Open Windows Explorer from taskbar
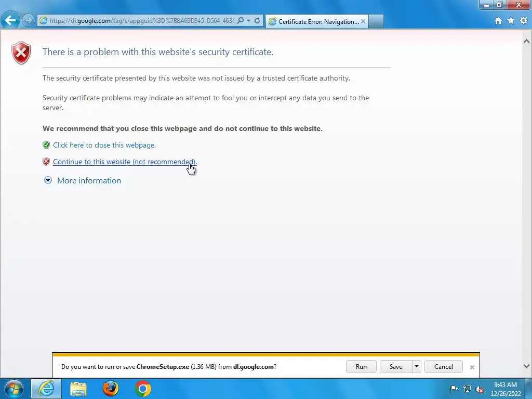This screenshot has width=532, height=399. point(78,389)
